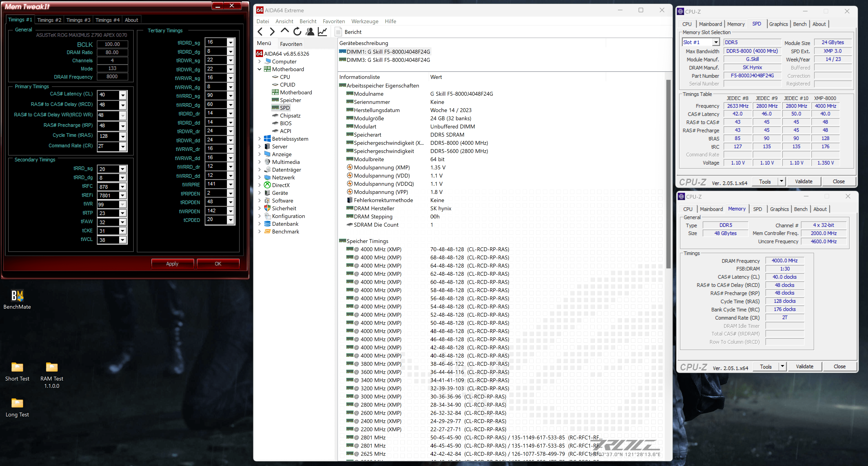Switch to Timings #3 tab in MemTweakIt
Image resolution: width=868 pixels, height=466 pixels.
point(78,20)
